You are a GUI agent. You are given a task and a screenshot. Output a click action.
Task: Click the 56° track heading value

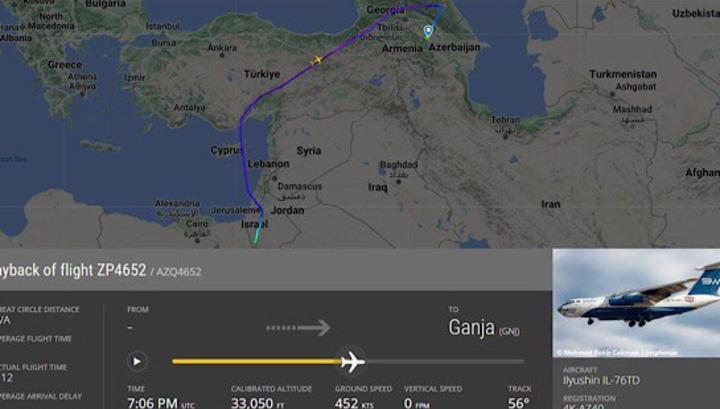point(519,403)
